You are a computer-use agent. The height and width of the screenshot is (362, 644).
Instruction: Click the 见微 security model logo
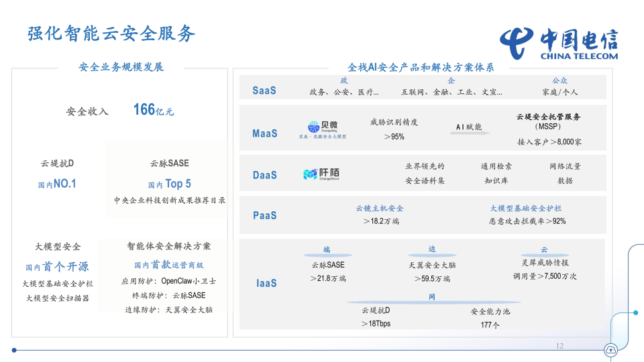323,129
